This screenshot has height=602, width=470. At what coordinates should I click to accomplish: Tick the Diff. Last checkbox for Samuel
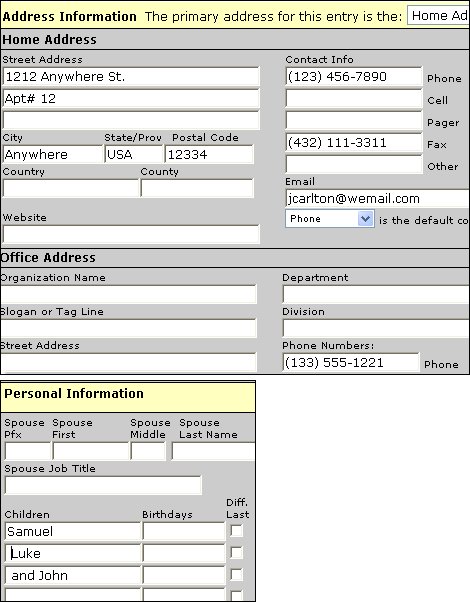[236, 531]
